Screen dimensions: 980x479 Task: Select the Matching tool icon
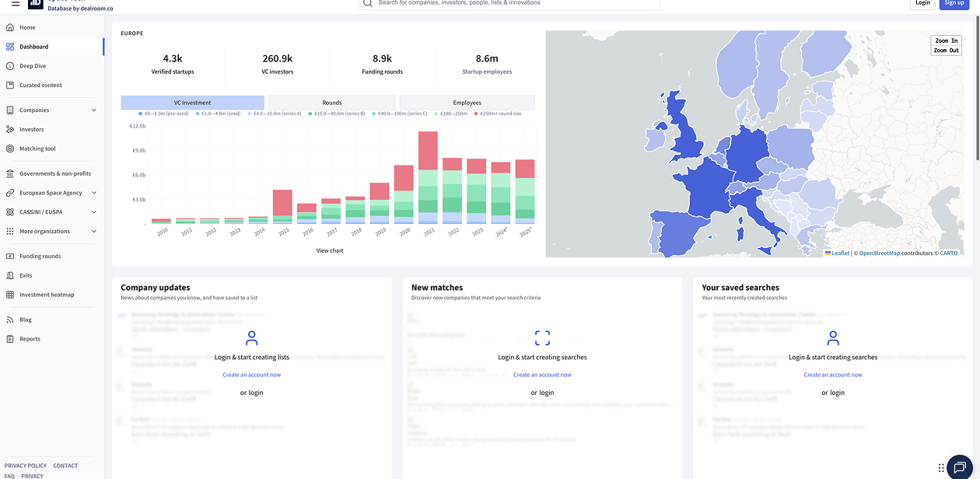[x=10, y=149]
